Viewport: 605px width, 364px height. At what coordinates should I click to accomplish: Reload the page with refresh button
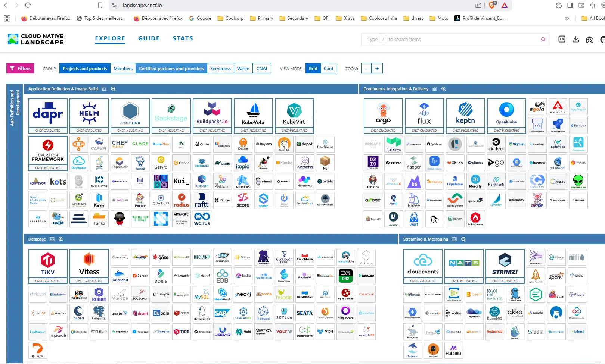click(28, 5)
